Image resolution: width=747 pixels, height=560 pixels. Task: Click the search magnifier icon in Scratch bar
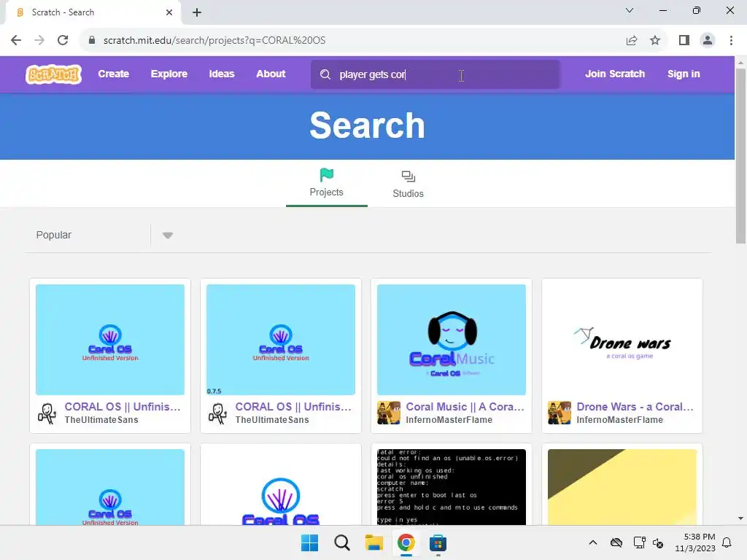click(x=325, y=74)
